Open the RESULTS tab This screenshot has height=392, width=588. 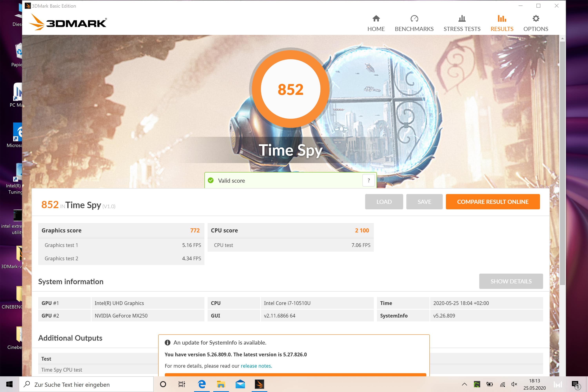[502, 23]
